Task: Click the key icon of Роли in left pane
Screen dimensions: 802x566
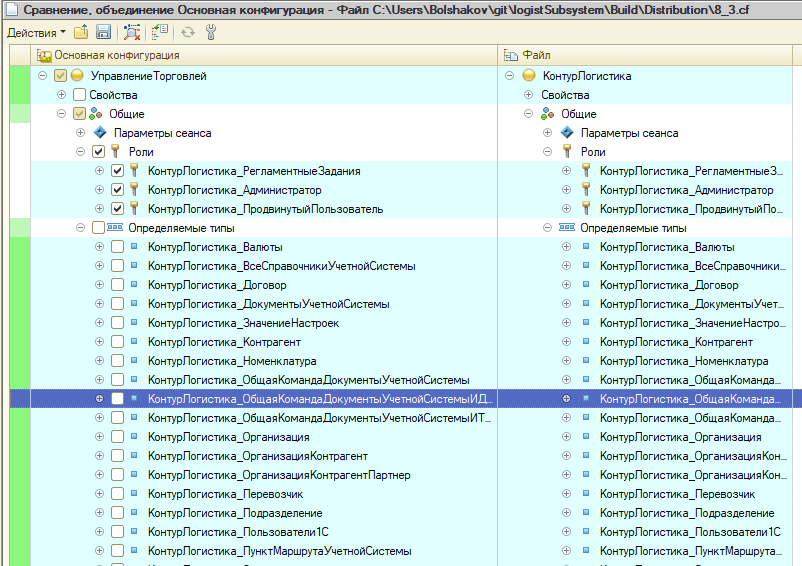Action: click(116, 151)
